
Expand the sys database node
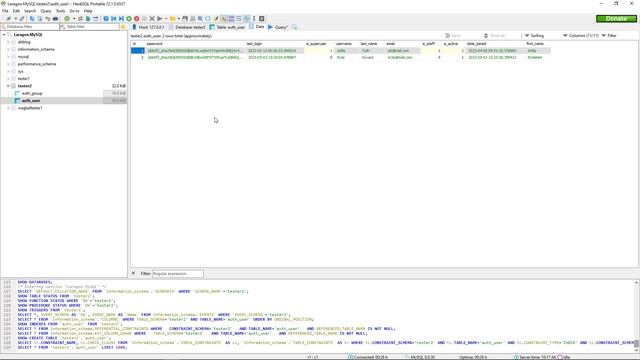point(8,71)
